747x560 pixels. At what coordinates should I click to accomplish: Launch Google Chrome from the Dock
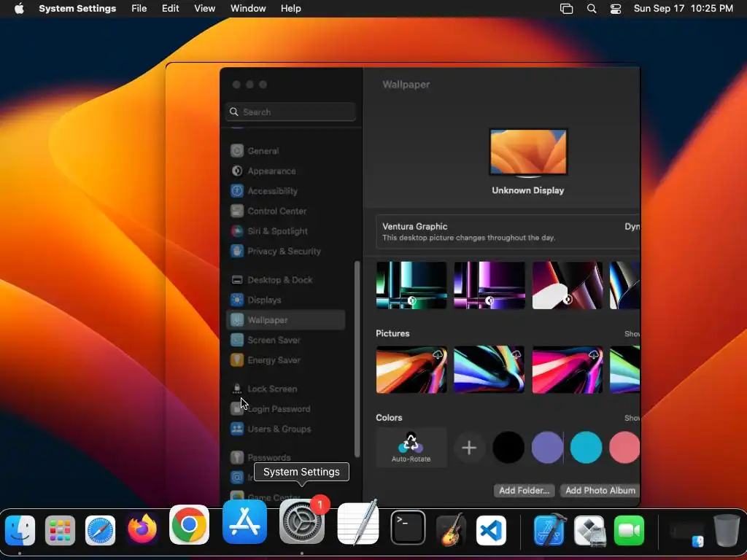point(189,525)
